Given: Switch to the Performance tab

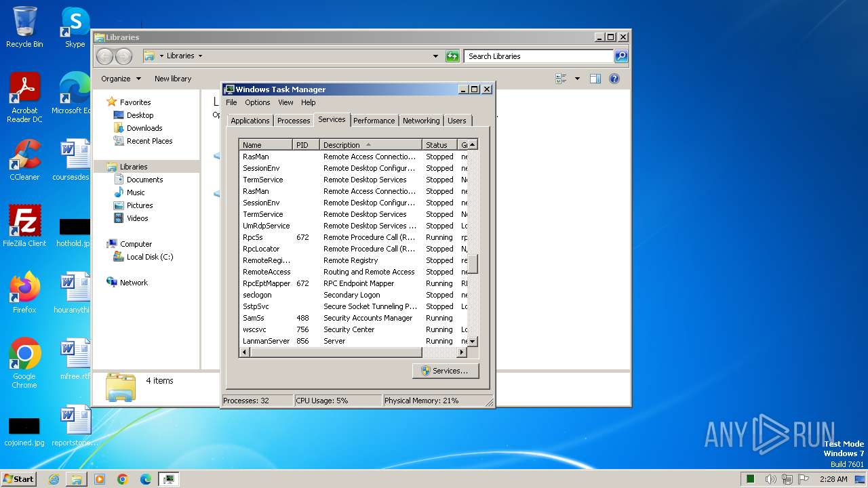Looking at the screenshot, I should tap(374, 121).
